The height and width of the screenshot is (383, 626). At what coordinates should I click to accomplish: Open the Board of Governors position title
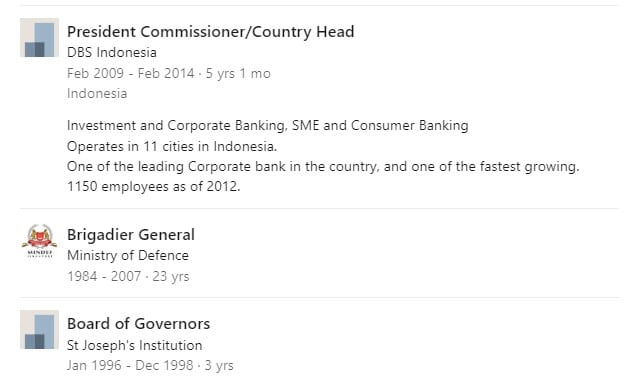pos(139,324)
